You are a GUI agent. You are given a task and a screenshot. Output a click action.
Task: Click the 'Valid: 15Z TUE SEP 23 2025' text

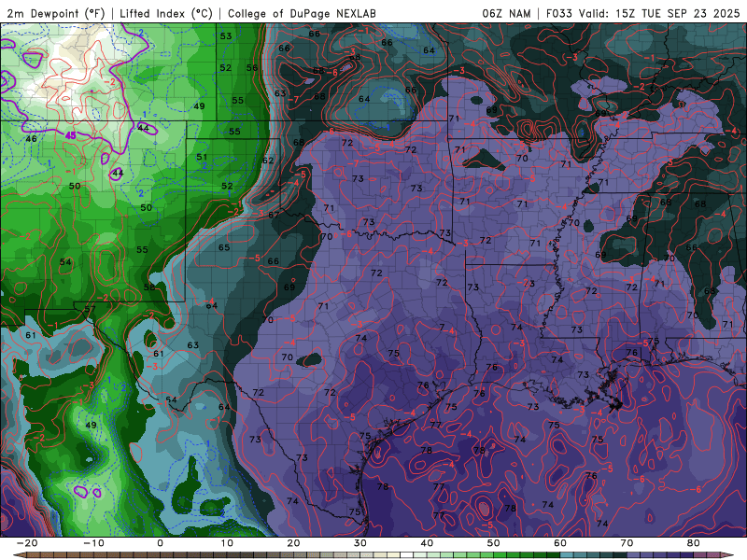coord(659,13)
